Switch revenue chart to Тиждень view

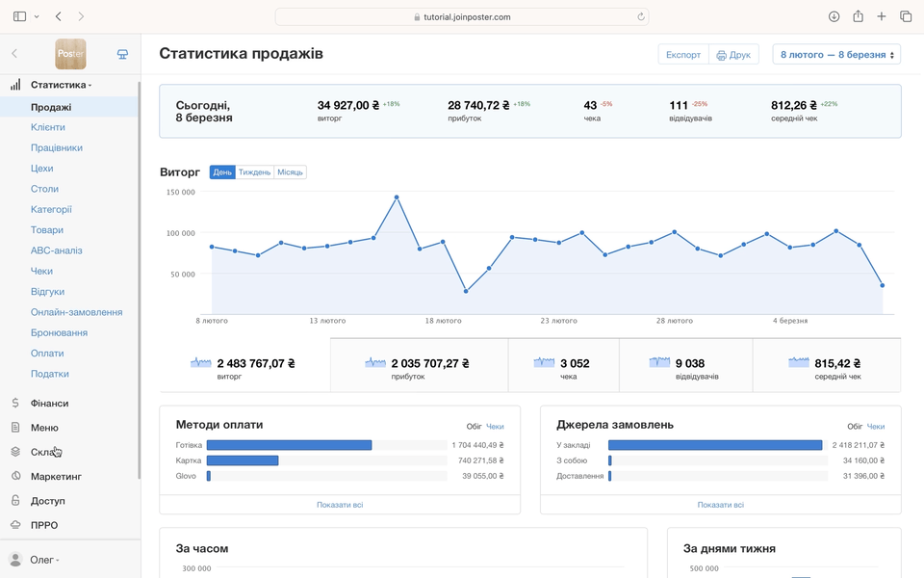coord(254,172)
